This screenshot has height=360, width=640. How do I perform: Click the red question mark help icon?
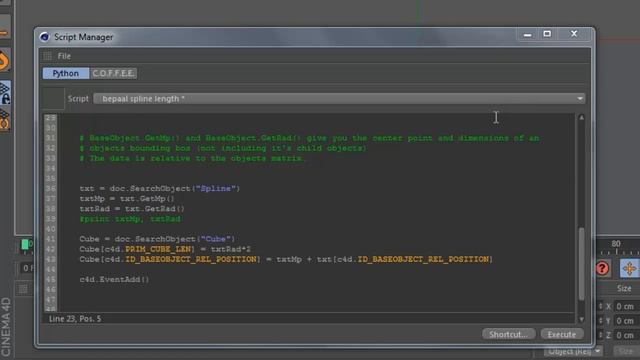click(602, 269)
